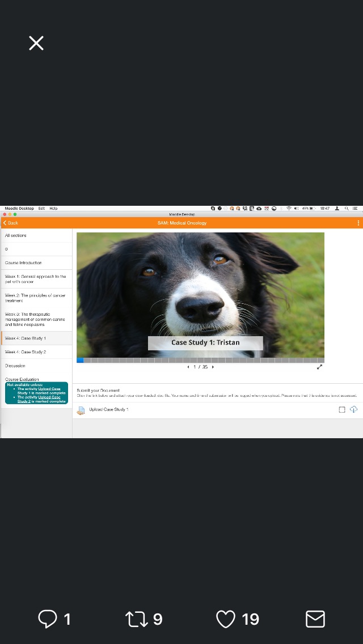Select All sections in the sidebar
The image size is (363, 644).
[x=37, y=235]
